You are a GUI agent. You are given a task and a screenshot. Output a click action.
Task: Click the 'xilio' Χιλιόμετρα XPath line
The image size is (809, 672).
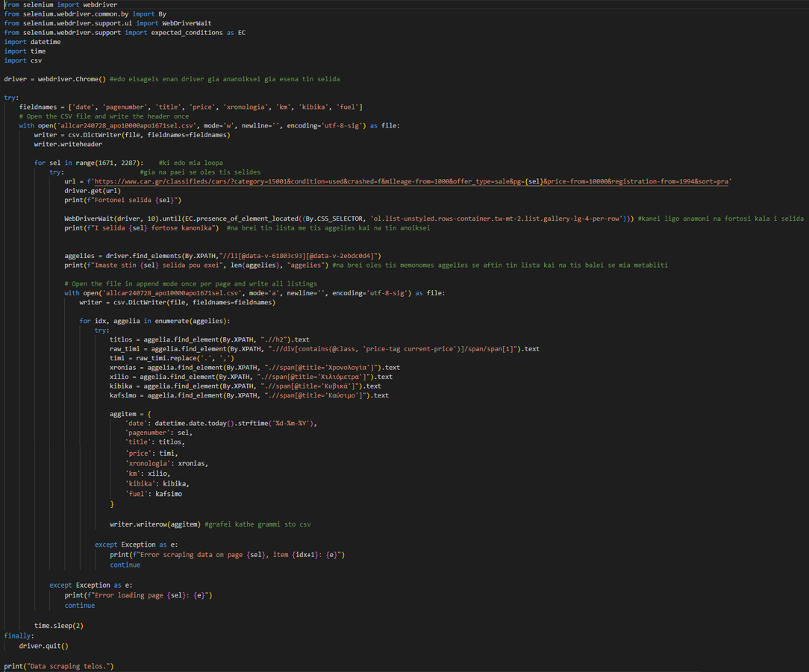(251, 377)
